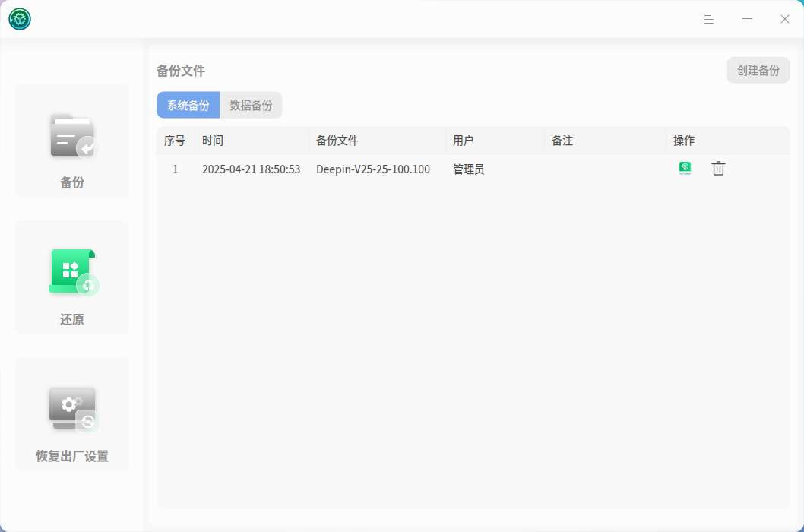The image size is (804, 532).
Task: Switch to the 数据备份 tab
Action: coord(251,105)
